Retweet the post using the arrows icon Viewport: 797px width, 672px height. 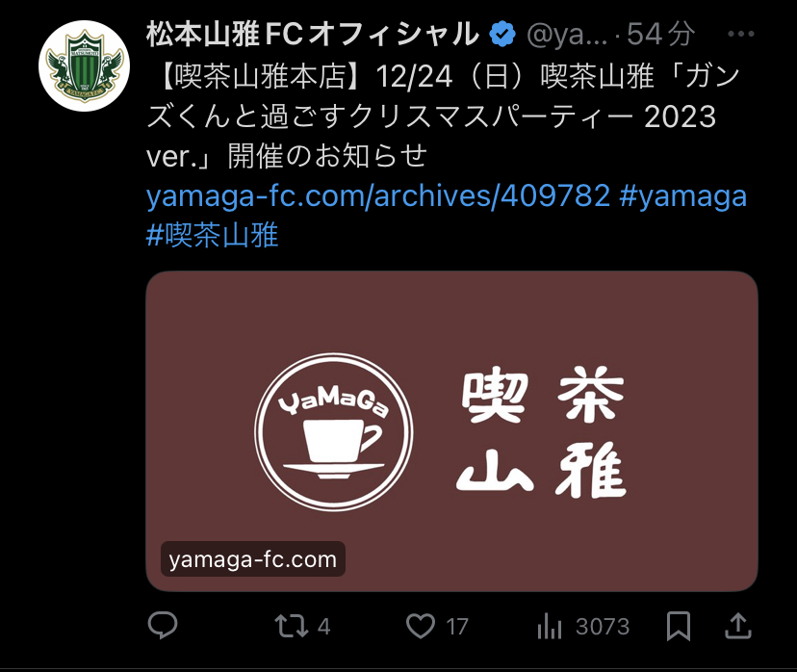[292, 626]
